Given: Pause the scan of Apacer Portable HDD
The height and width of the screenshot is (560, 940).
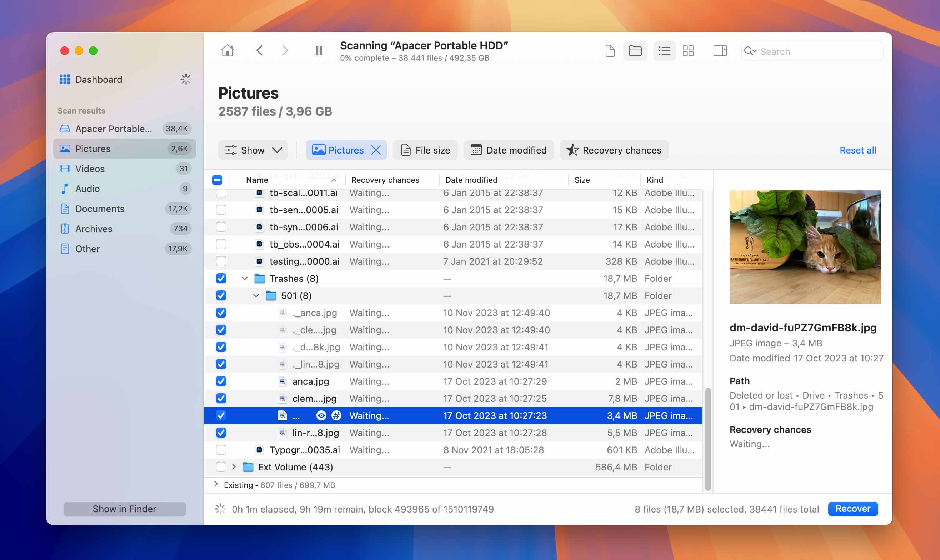Looking at the screenshot, I should [x=319, y=50].
